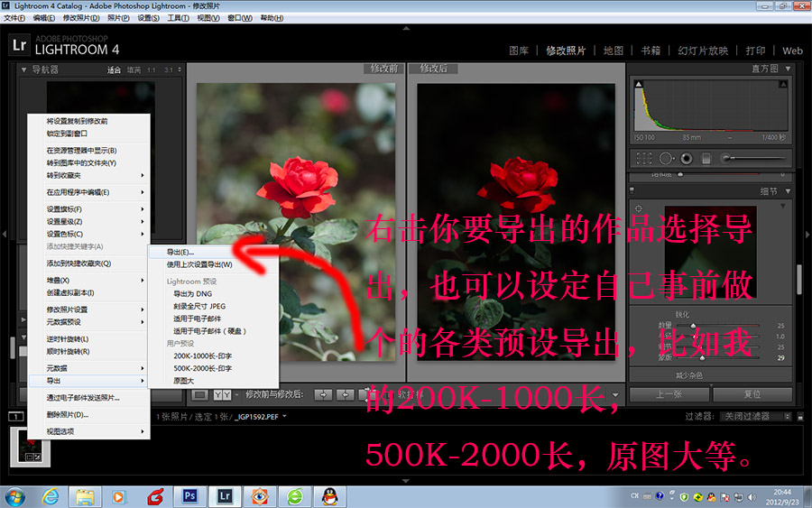Screen dimensions: 812x508
Task: Click 逆时针旋转(L) in context menu
Action: [x=88, y=339]
